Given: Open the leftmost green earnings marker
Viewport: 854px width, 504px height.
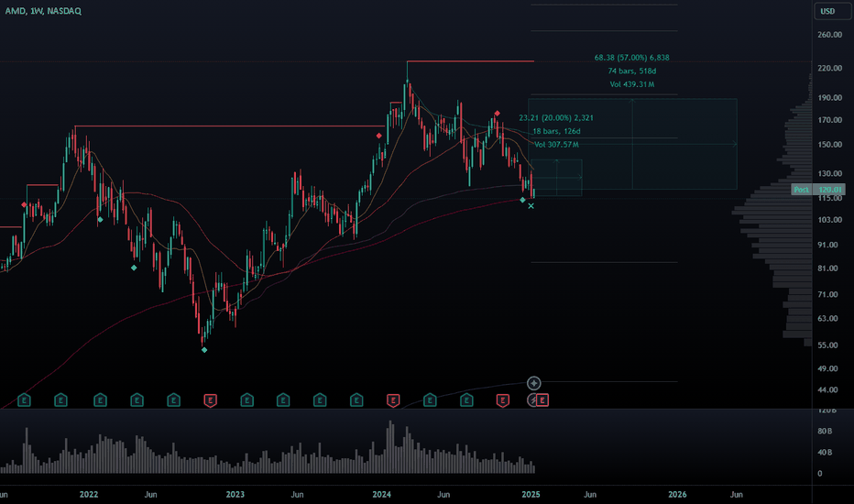Looking at the screenshot, I should [x=24, y=400].
